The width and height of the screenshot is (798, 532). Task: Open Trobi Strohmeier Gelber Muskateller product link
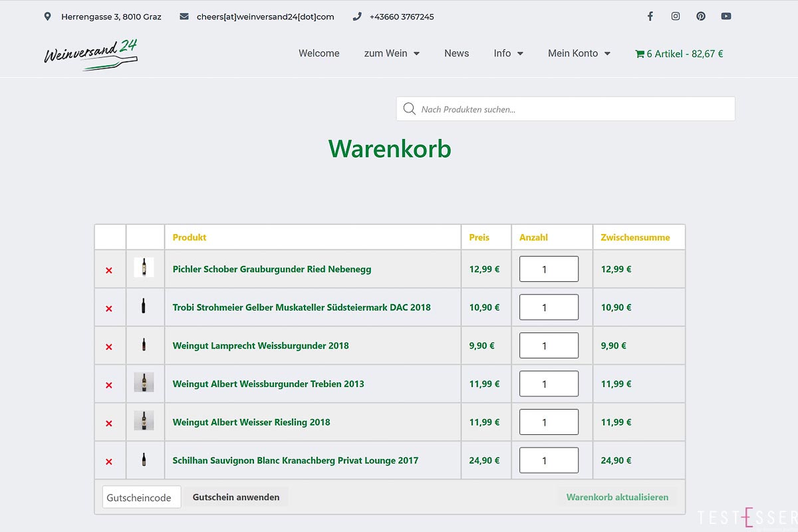(301, 307)
